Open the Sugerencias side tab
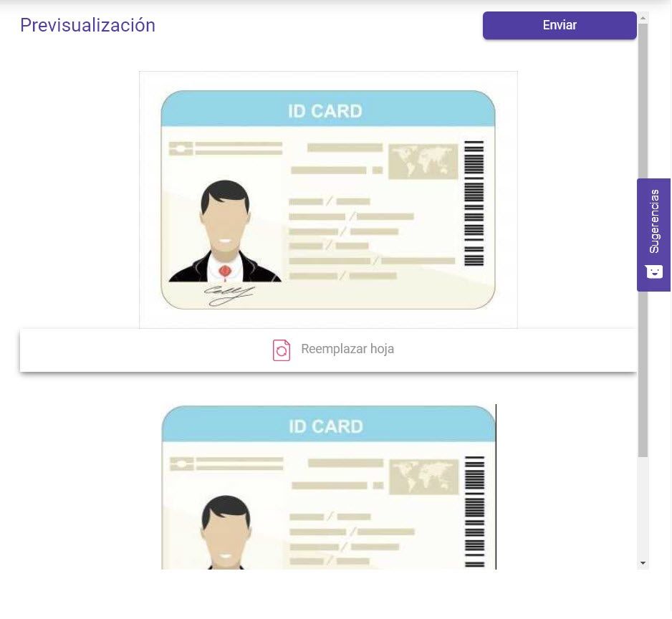The image size is (672, 619). [x=653, y=235]
